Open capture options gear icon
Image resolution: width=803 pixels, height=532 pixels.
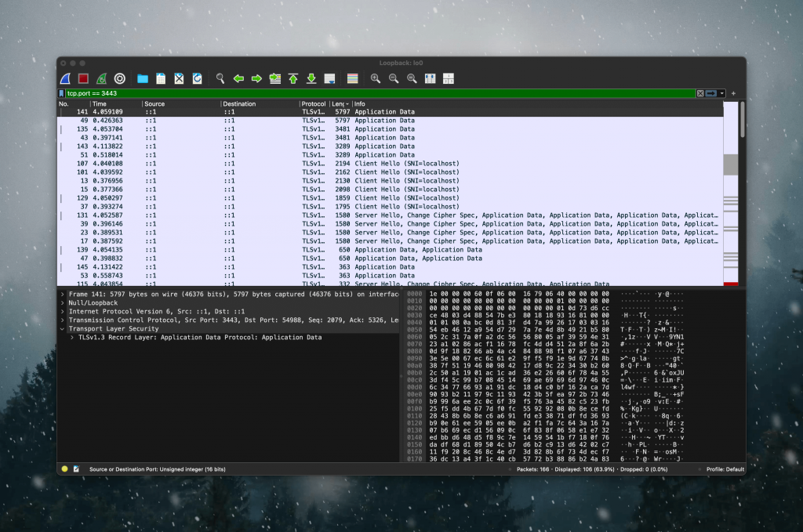click(x=119, y=78)
